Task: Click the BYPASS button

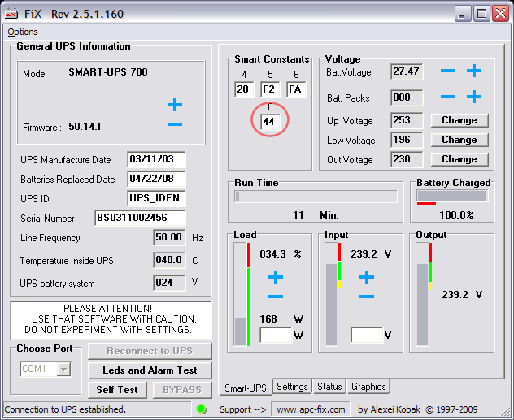Action: coord(182,390)
